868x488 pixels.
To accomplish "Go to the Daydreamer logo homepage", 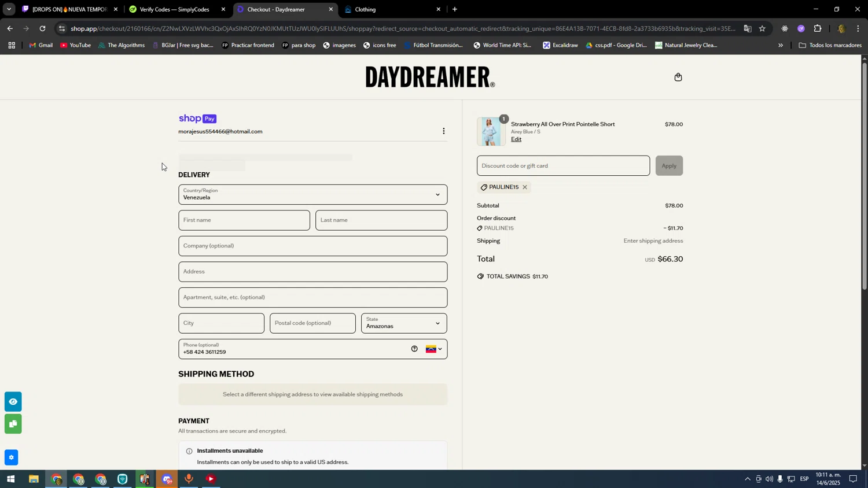I will [x=430, y=77].
